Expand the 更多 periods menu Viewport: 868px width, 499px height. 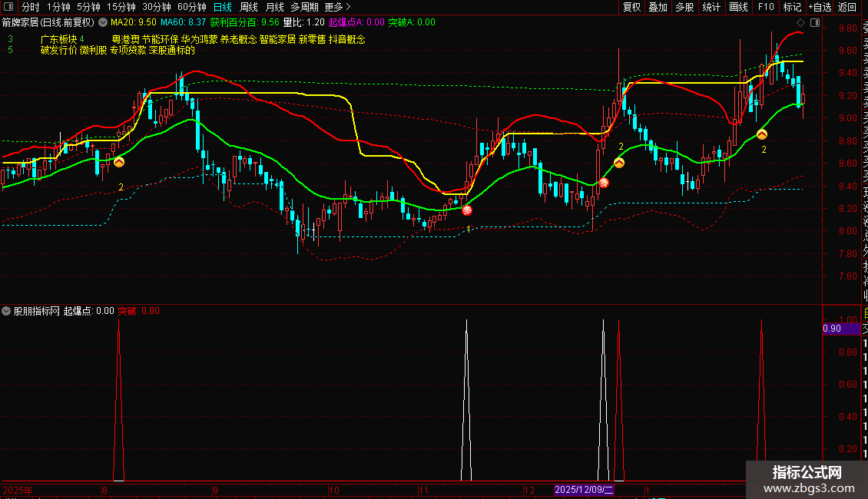(x=337, y=7)
